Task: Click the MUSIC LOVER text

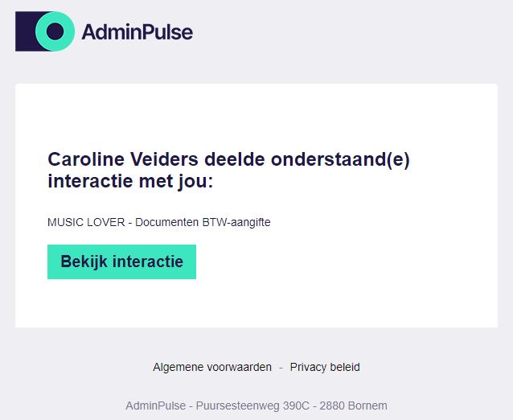Action: (86, 222)
